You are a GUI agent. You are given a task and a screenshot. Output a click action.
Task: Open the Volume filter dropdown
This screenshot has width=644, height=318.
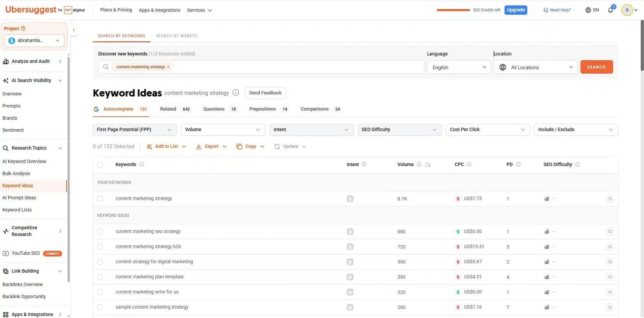coord(223,130)
